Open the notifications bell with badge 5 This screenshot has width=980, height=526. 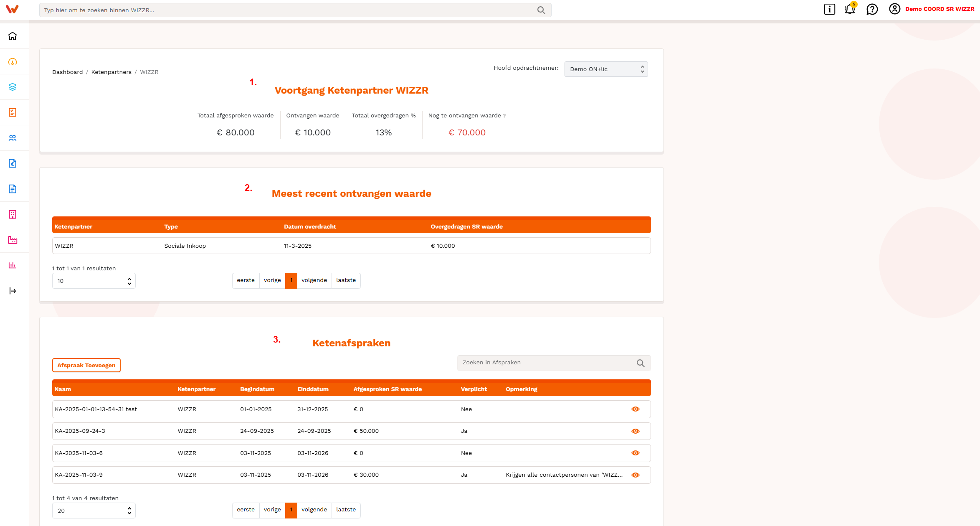(x=850, y=9)
